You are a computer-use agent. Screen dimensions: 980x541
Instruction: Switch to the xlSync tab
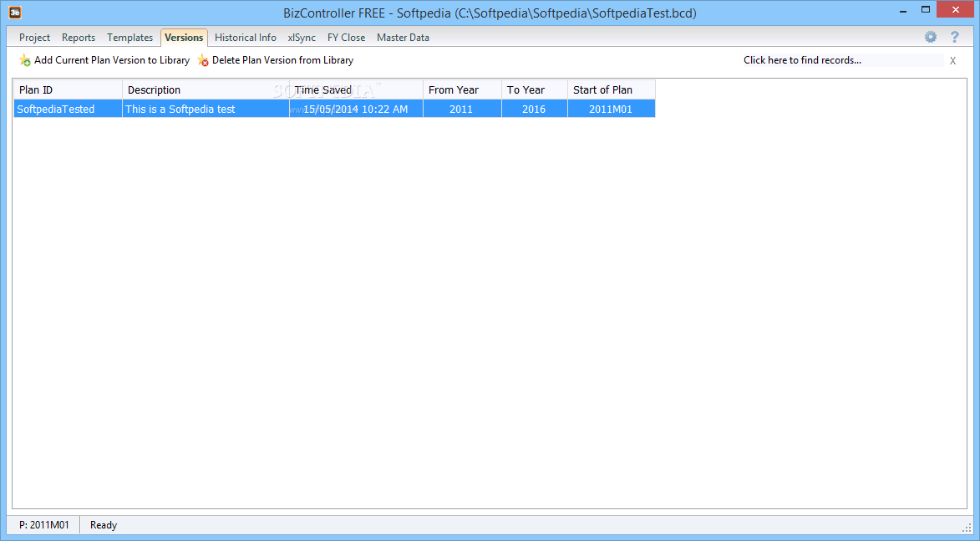point(302,38)
